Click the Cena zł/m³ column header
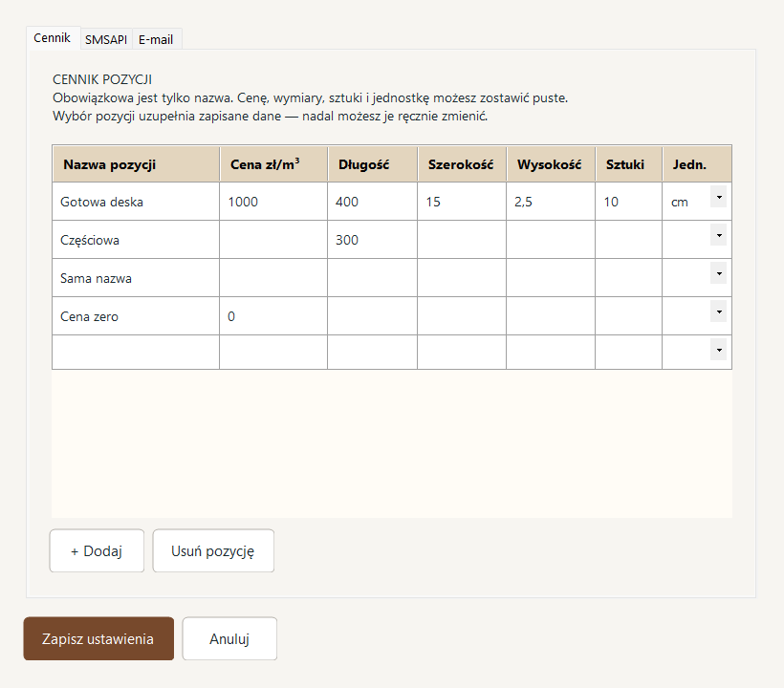 pos(273,164)
